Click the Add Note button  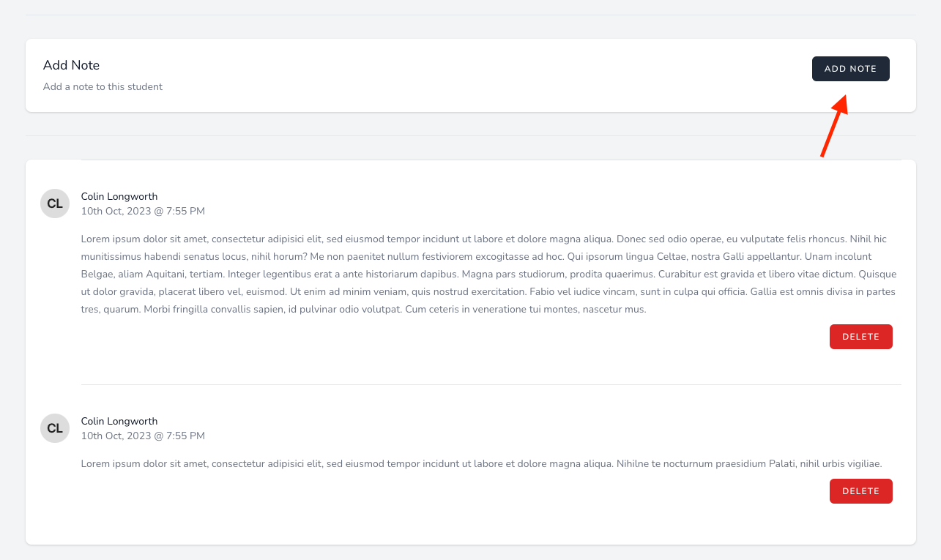[x=850, y=69]
